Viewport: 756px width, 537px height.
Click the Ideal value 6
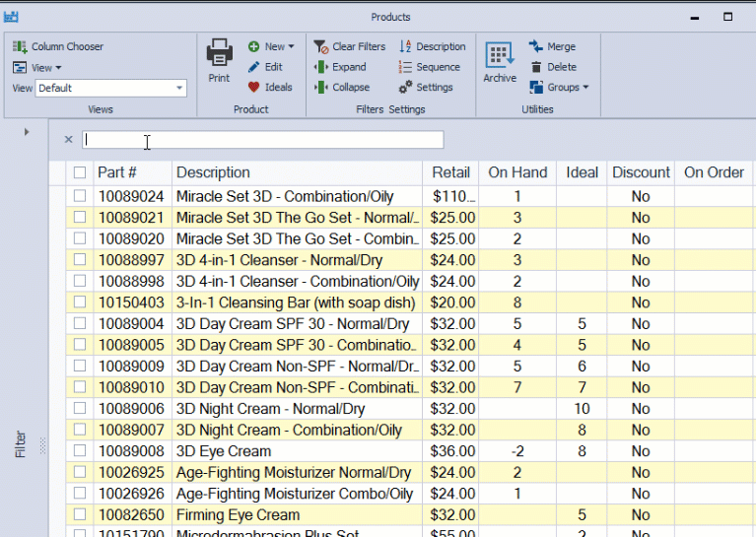point(582,367)
